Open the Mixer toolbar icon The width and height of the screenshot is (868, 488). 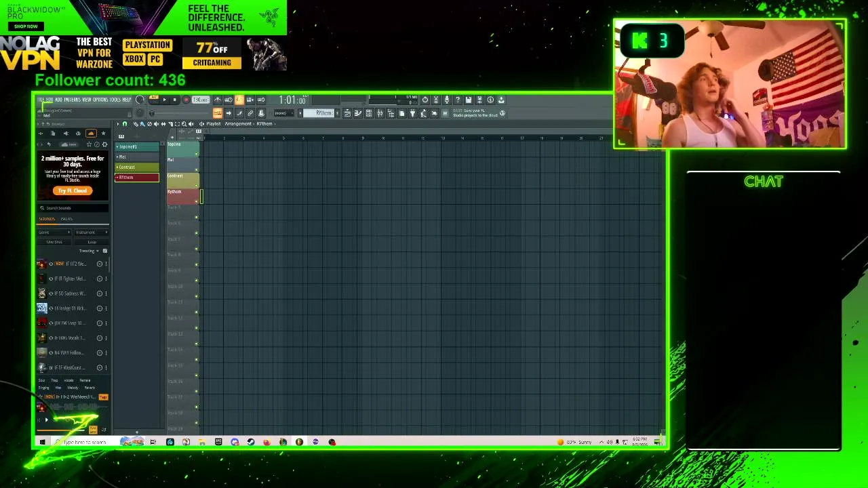(x=380, y=113)
